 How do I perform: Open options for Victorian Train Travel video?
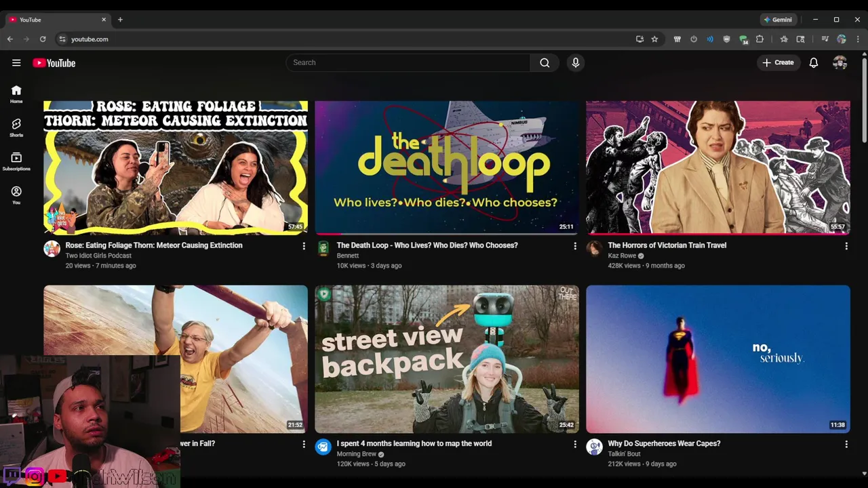coord(846,246)
